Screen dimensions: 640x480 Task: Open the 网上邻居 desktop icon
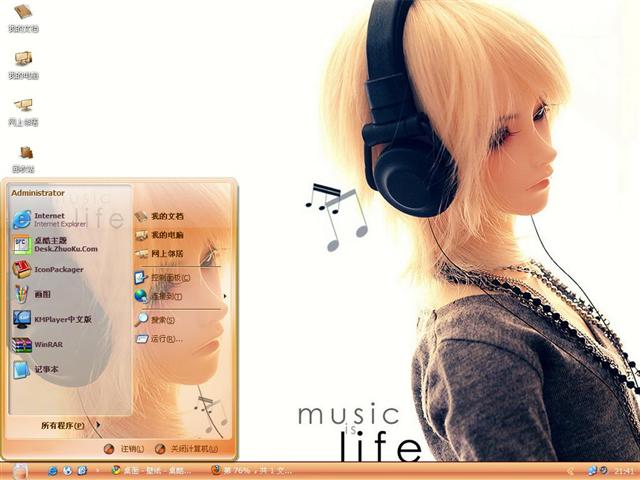tap(23, 112)
